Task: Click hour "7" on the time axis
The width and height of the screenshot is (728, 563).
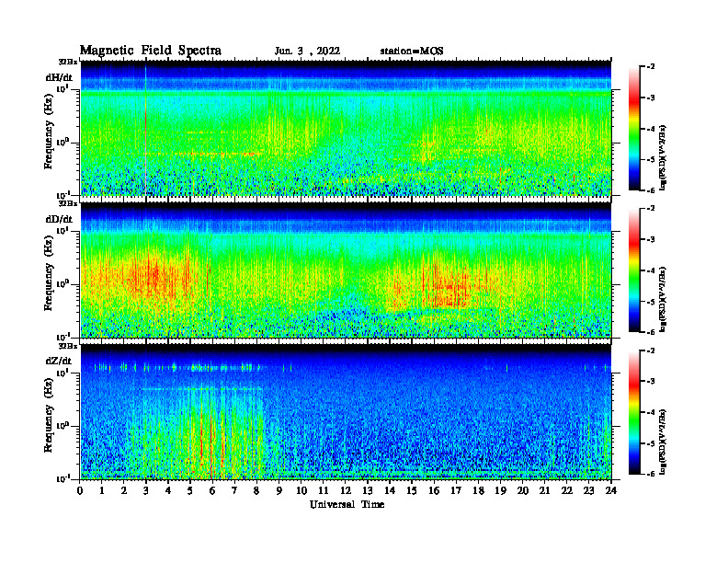Action: 234,490
